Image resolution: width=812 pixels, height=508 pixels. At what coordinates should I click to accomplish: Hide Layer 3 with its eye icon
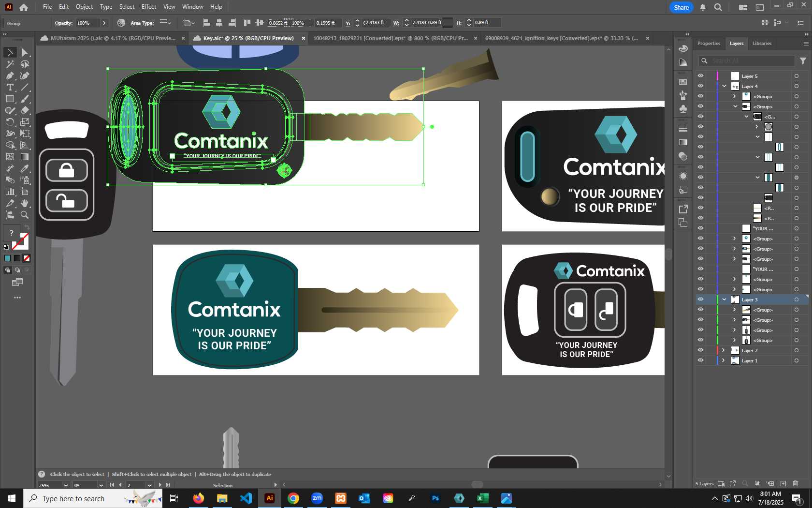[x=700, y=299]
